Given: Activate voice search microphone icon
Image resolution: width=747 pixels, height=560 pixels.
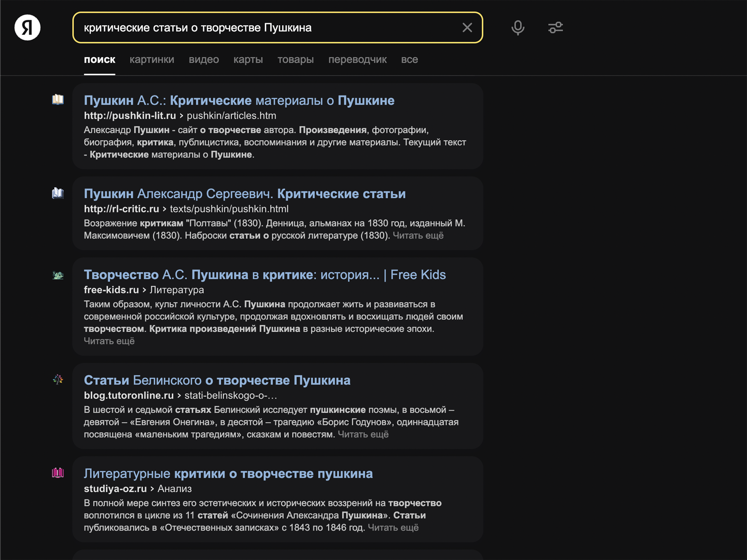Looking at the screenshot, I should tap(518, 28).
